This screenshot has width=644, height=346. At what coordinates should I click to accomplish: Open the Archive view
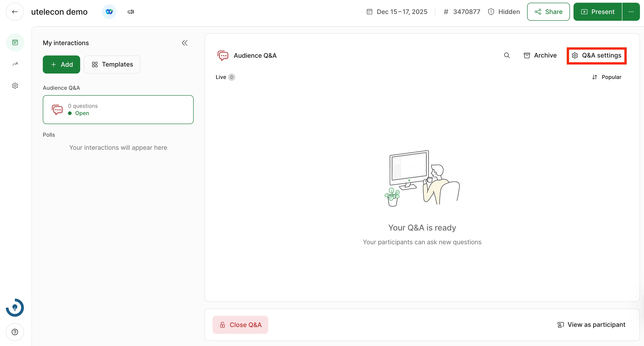(540, 55)
